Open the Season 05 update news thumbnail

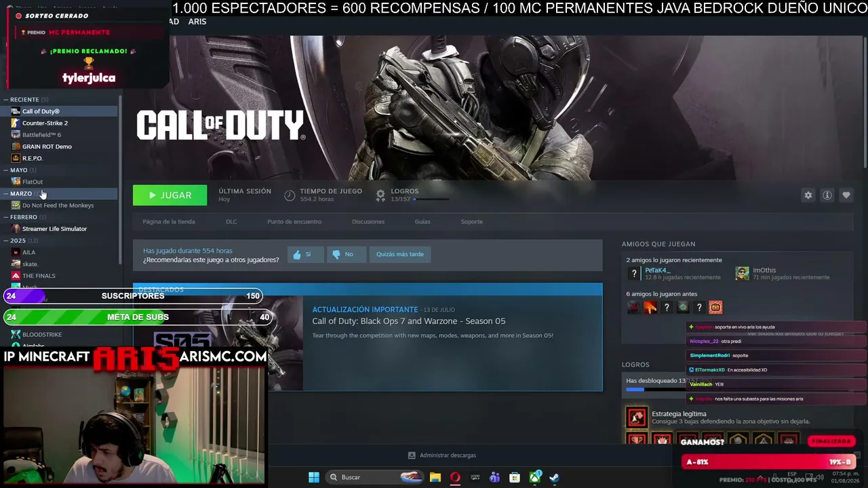tap(218, 344)
